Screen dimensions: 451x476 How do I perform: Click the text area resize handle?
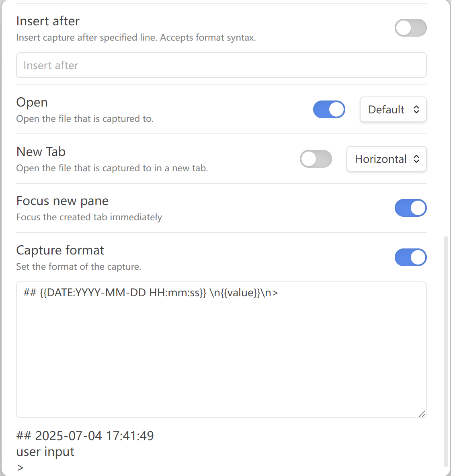422,413
